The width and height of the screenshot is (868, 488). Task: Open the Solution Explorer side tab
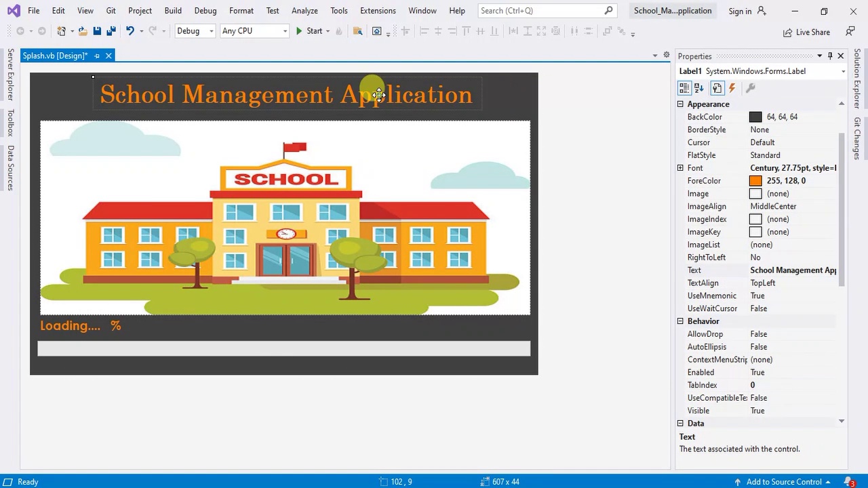857,78
